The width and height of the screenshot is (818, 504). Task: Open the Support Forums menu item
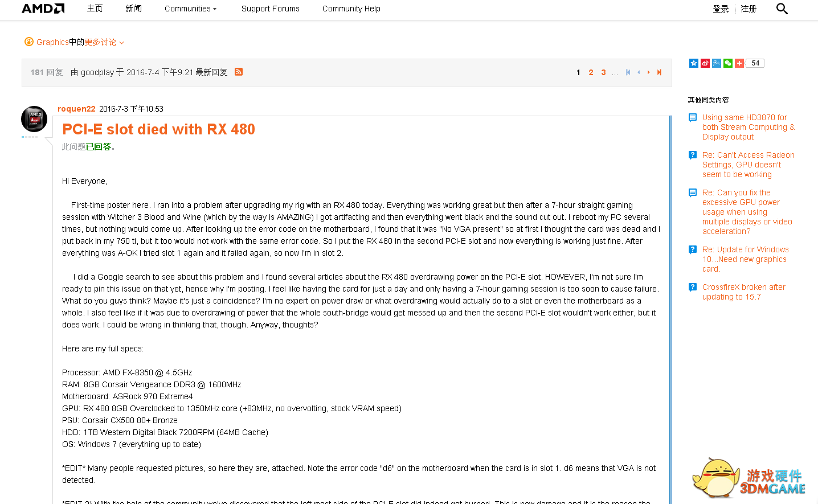[271, 9]
